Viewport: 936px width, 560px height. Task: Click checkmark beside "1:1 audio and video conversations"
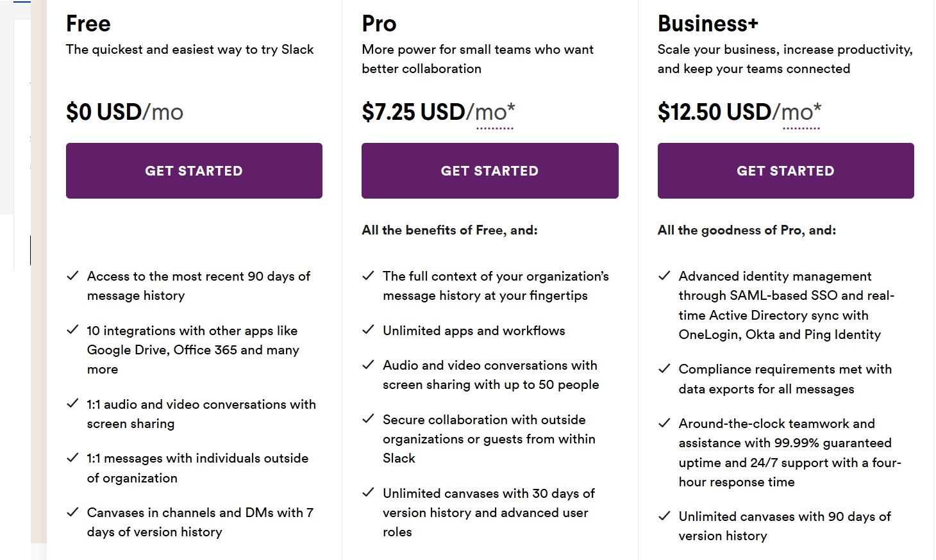click(72, 404)
